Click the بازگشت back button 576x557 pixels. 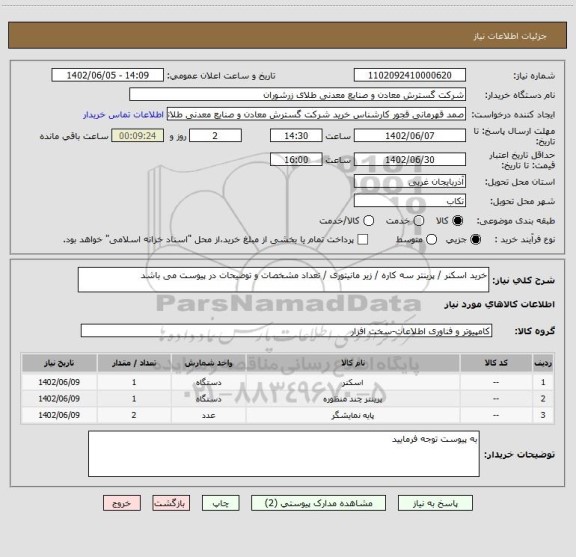click(x=171, y=503)
